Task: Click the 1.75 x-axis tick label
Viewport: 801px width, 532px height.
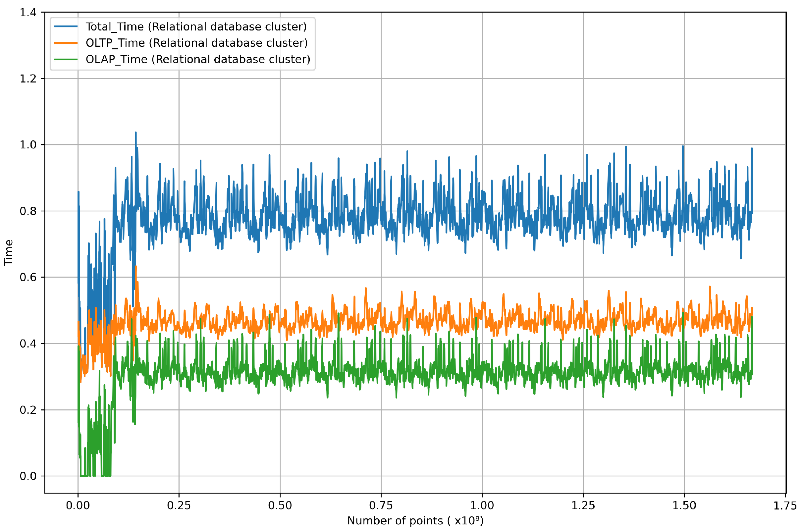Action: 785,506
